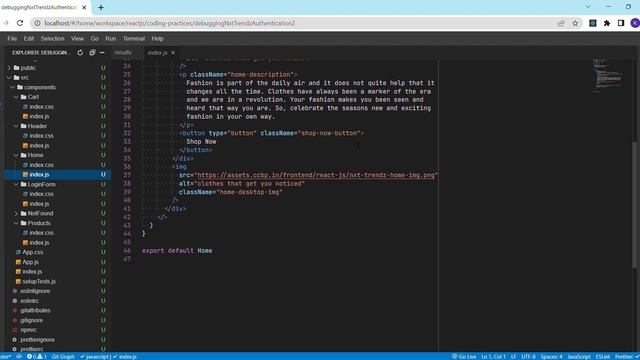Open the App.css file
This screenshot has width=640, height=360.
[x=32, y=252]
